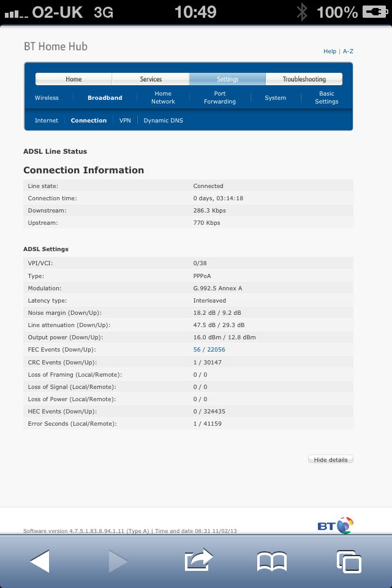Tap the battery icon in the status bar
Image resolution: width=392 pixels, height=588 pixels.
coord(375,12)
